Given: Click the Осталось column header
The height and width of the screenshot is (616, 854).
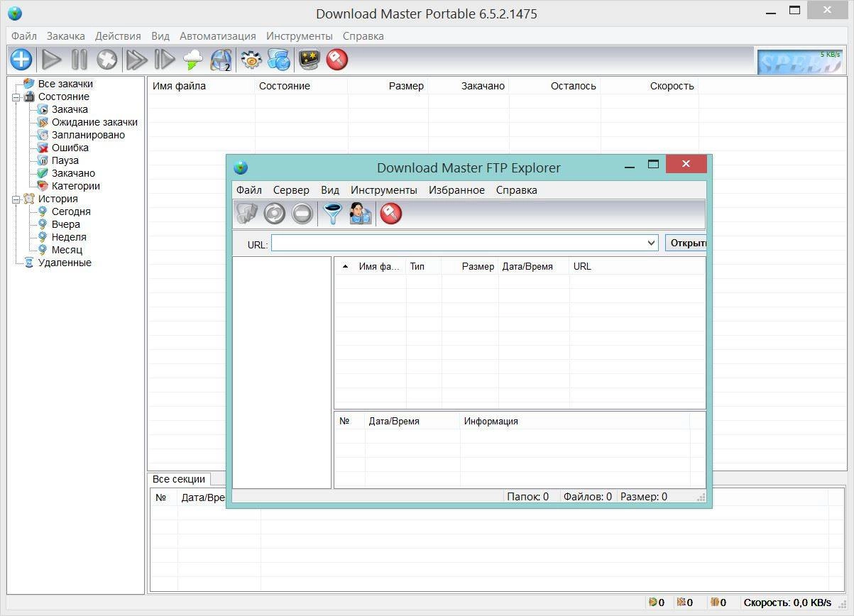Looking at the screenshot, I should coord(554,86).
